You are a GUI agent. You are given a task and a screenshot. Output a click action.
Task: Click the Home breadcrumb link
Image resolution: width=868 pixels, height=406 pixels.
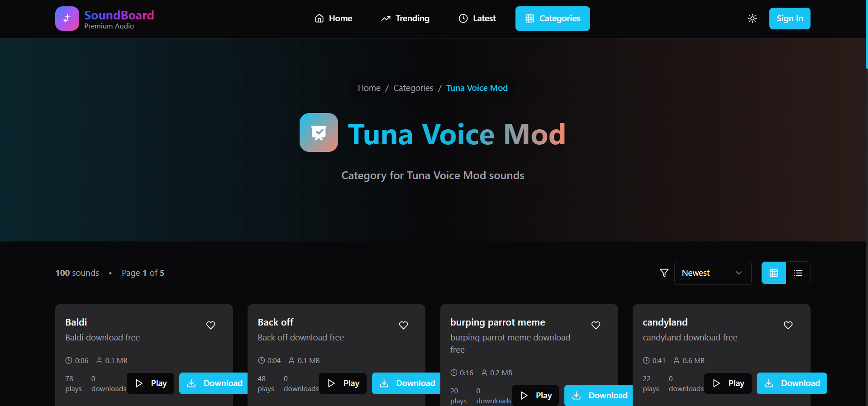pos(369,88)
